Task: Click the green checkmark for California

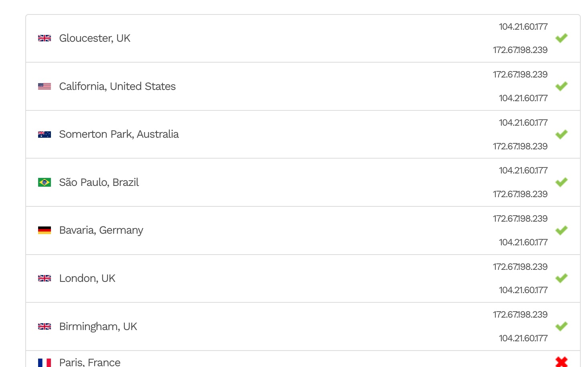Action: click(562, 86)
